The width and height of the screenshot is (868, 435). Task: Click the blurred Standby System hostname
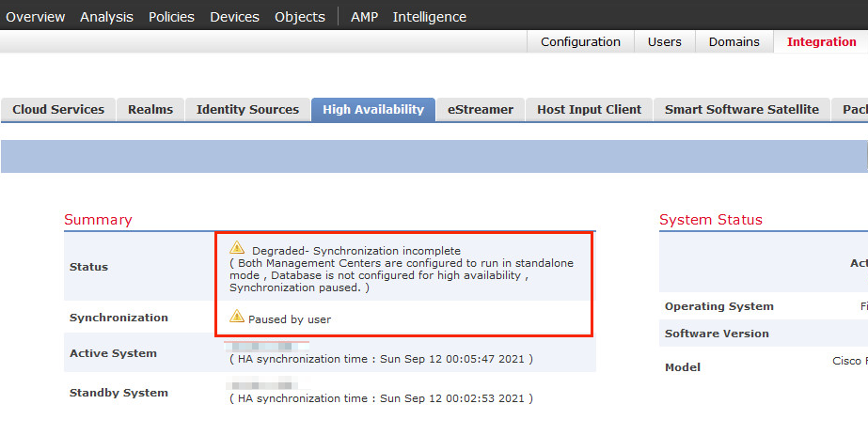(x=262, y=383)
